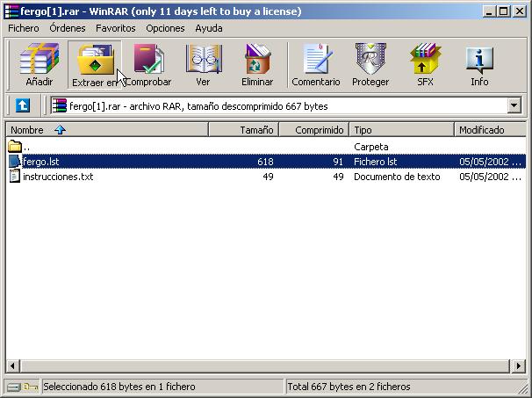532x398 pixels.
Task: Click the Extraer en toolbar icon
Action: pyautogui.click(x=94, y=65)
